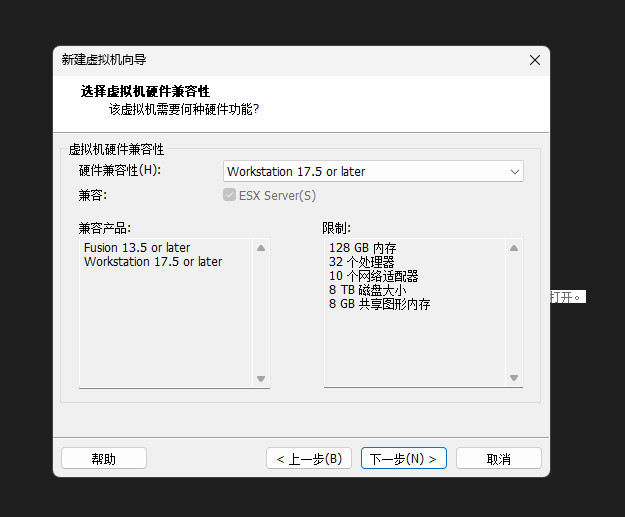Click the 兼容产品 list scroll down arrow
Image resolution: width=625 pixels, height=517 pixels.
261,379
